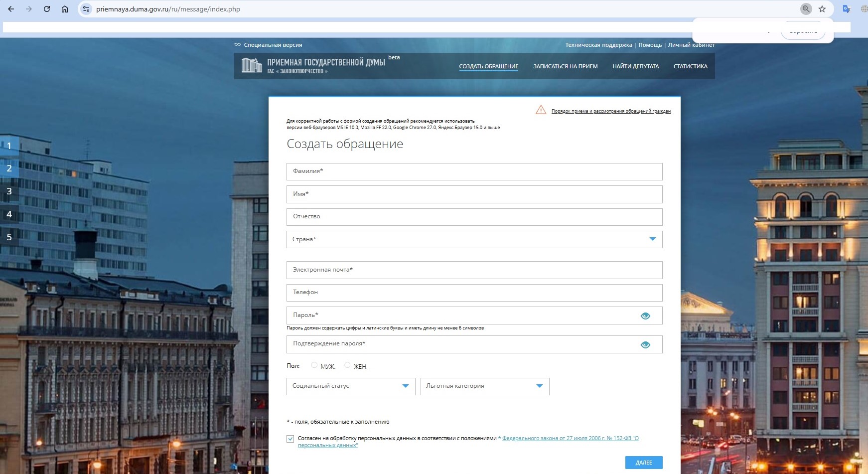
Task: Open the НАЙТИ ДЕПУТАТА menu item
Action: (x=636, y=66)
